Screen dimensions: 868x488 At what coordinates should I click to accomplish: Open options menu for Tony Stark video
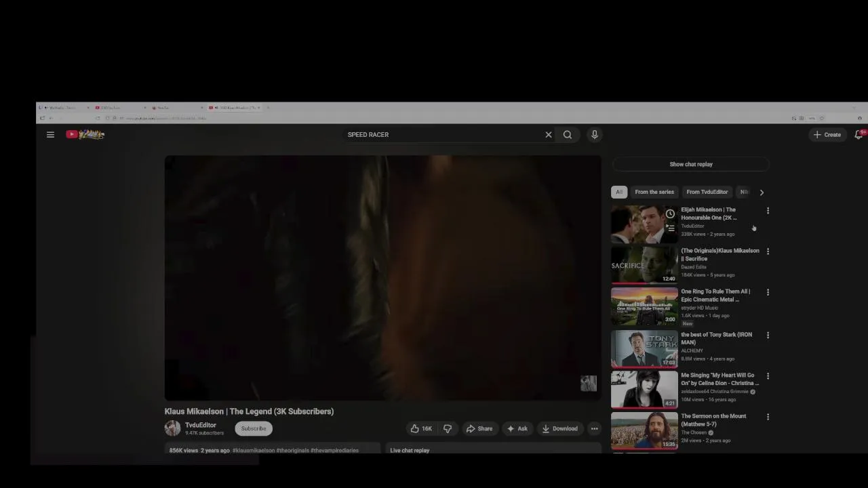click(x=768, y=335)
